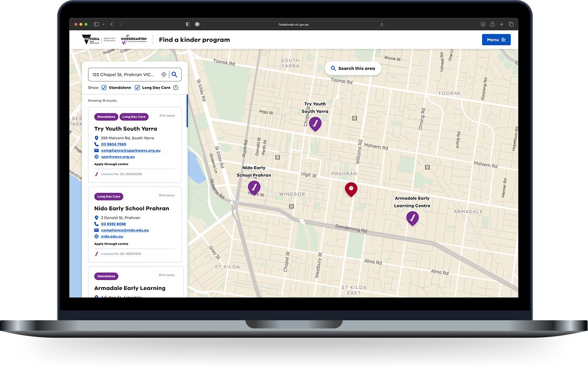The image size is (588, 370).
Task: Click the privacy shield icon in Safari toolbar
Action: [188, 24]
